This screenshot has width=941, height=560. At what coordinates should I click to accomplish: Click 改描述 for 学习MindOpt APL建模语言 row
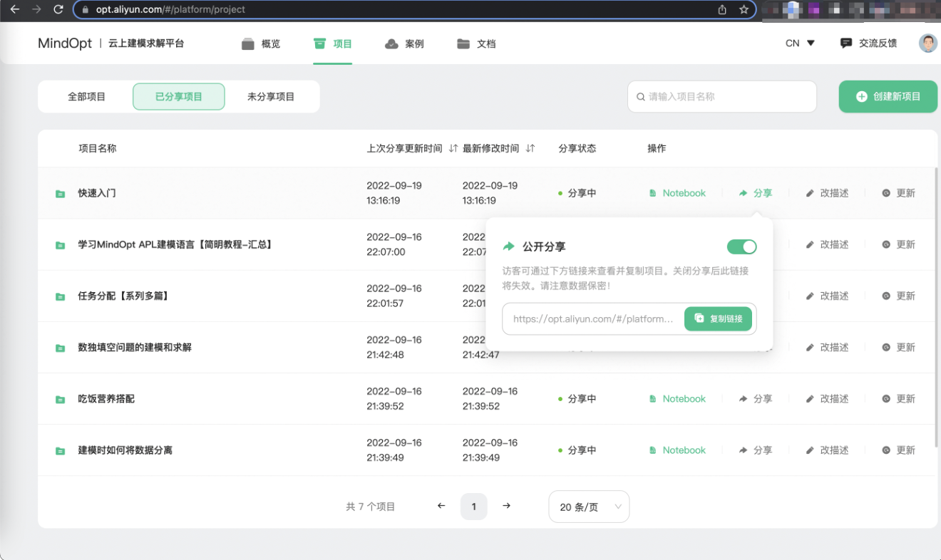(827, 244)
